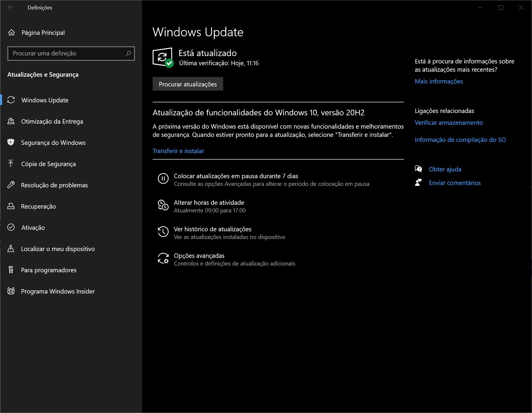Image resolution: width=532 pixels, height=413 pixels.
Task: Click the Obter ajuda chat bubble icon
Action: [x=418, y=169]
